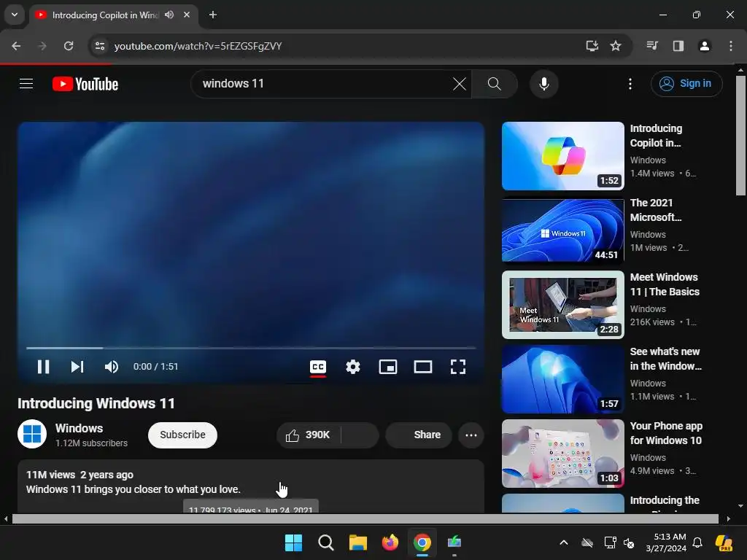Viewport: 747px width, 560px height.
Task: Show hidden tray icons chevron
Action: tap(564, 542)
